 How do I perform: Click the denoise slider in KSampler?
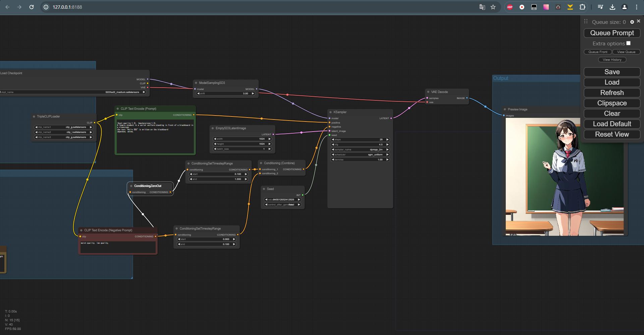(x=360, y=160)
